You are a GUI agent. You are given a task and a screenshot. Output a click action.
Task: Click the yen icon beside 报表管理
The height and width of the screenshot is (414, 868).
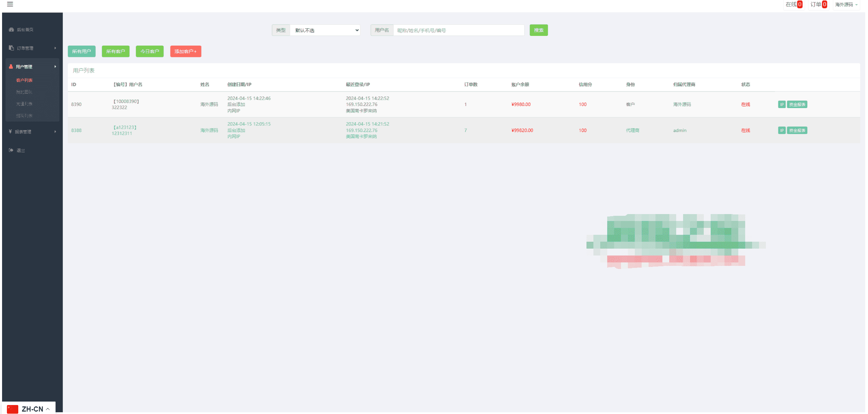click(10, 132)
